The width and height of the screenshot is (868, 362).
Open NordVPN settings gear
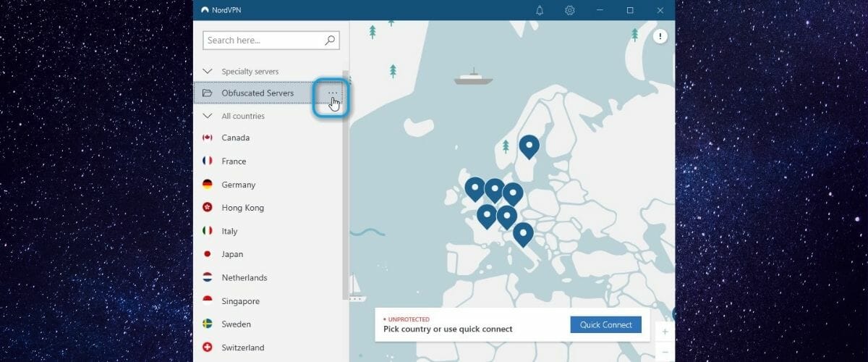pyautogui.click(x=570, y=10)
